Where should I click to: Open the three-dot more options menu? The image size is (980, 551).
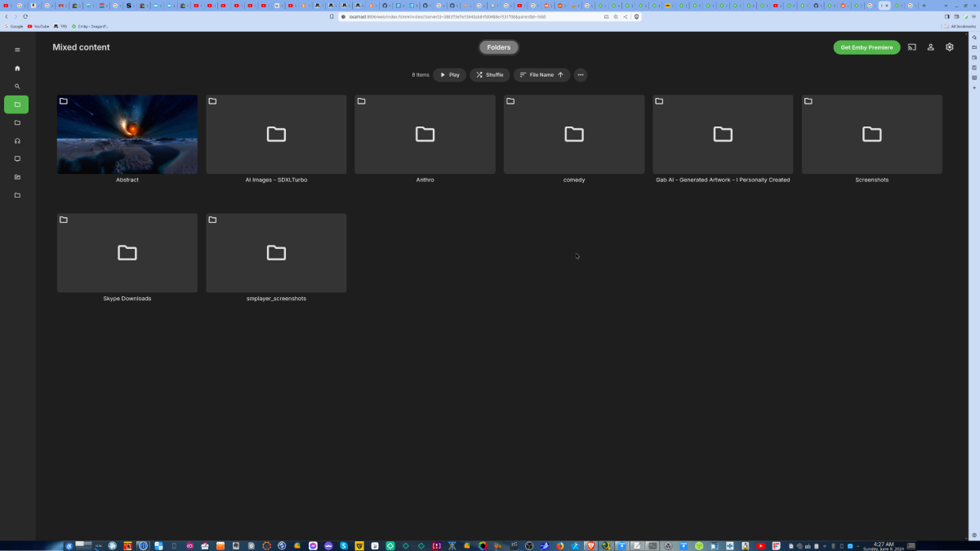tap(580, 74)
